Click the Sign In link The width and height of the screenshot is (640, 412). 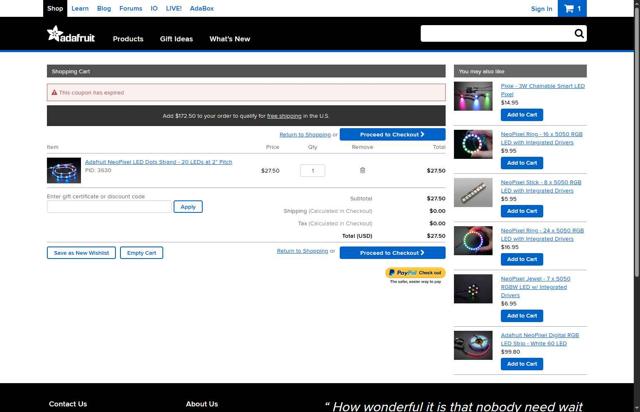[x=541, y=9]
